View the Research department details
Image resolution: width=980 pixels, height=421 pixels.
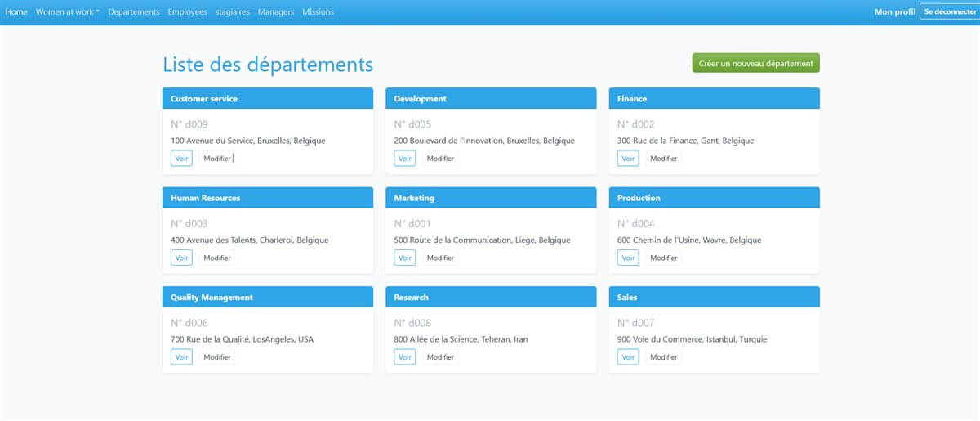tap(404, 357)
